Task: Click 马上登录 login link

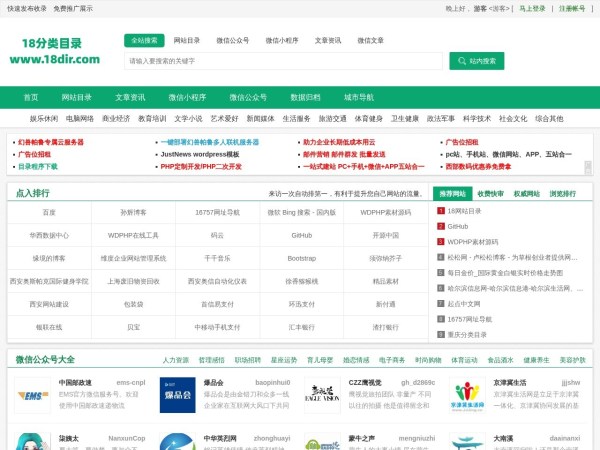Action: click(x=532, y=8)
